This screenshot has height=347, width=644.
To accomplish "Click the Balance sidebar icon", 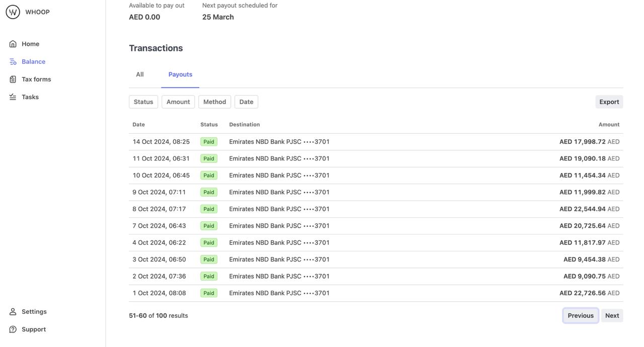I will click(x=13, y=62).
